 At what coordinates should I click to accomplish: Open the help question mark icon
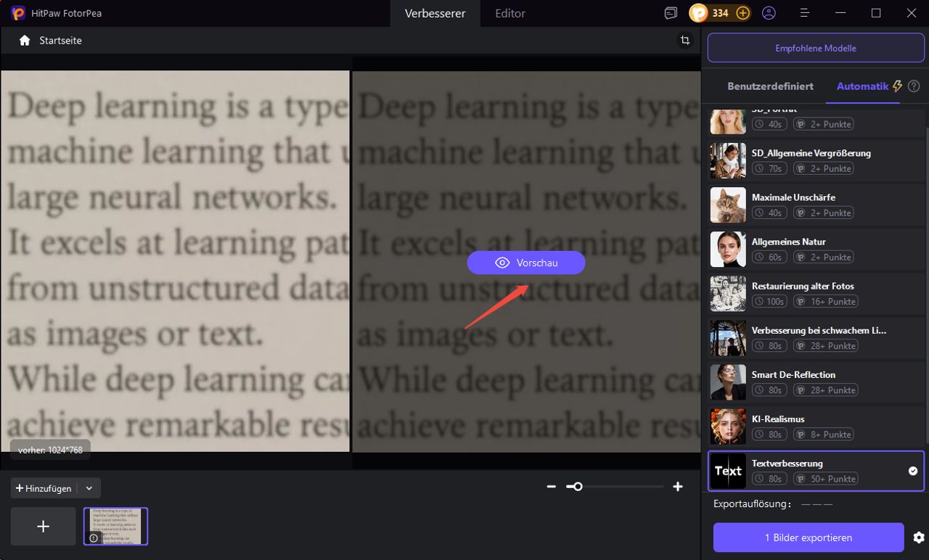914,86
